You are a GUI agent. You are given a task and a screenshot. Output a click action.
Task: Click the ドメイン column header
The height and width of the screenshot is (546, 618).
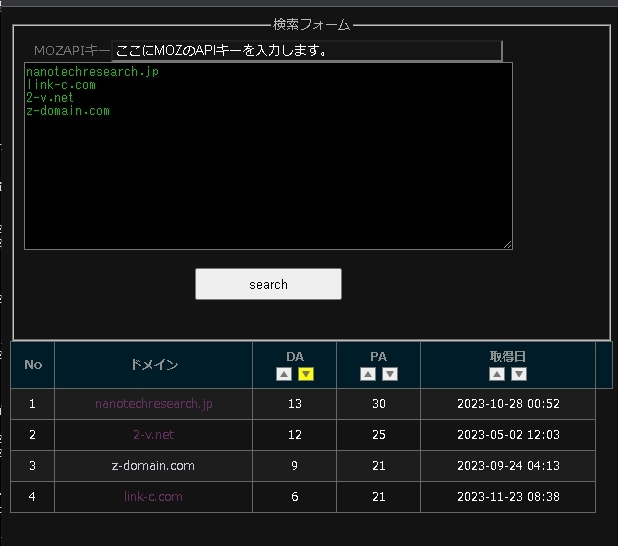click(x=154, y=365)
